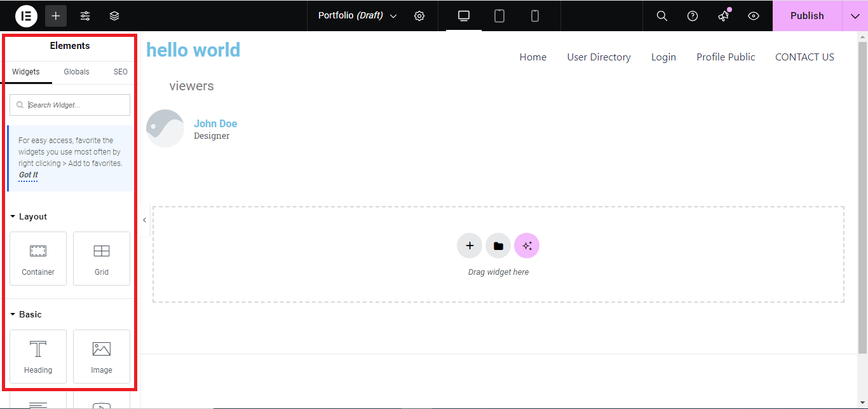Open the Finder search icon
This screenshot has height=409, width=868.
pyautogui.click(x=662, y=16)
